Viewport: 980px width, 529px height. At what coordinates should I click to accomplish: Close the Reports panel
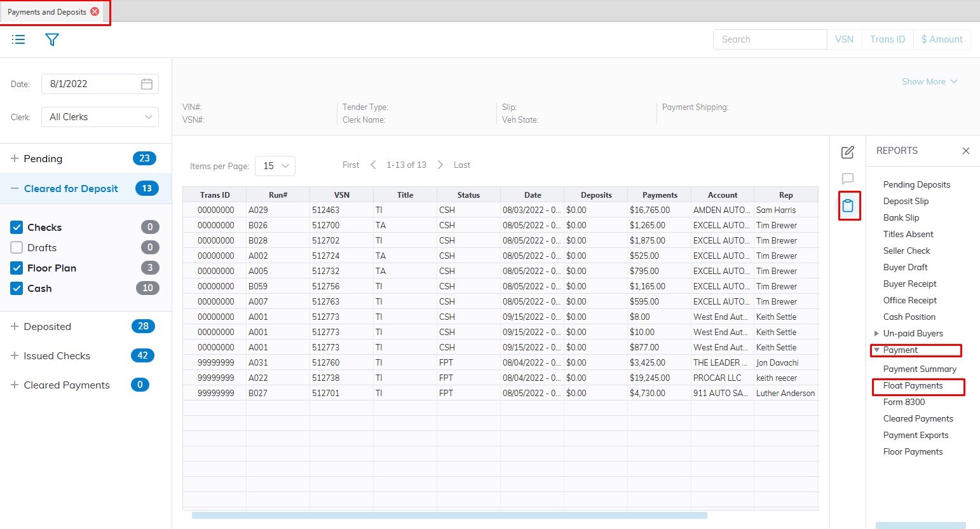(x=965, y=151)
